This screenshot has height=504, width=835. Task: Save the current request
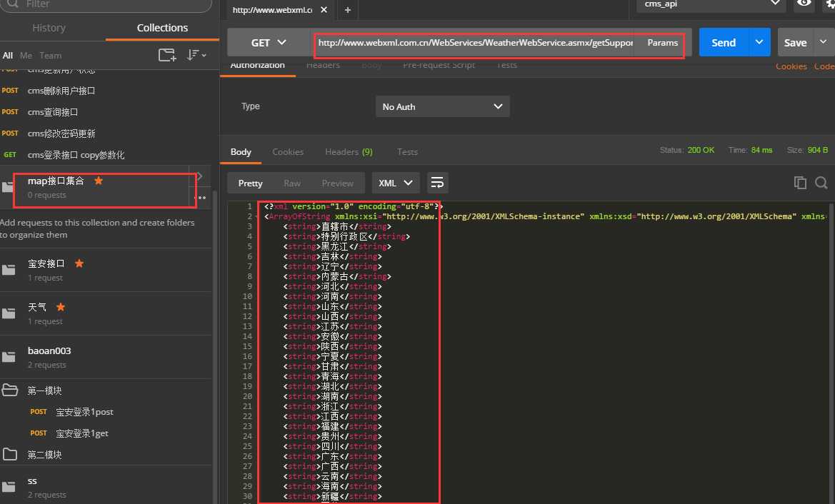(x=796, y=42)
